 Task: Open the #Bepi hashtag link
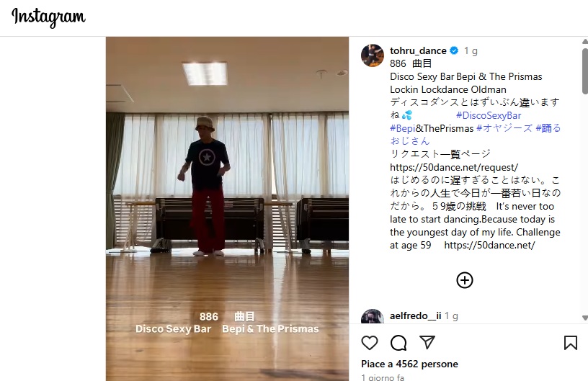point(402,128)
